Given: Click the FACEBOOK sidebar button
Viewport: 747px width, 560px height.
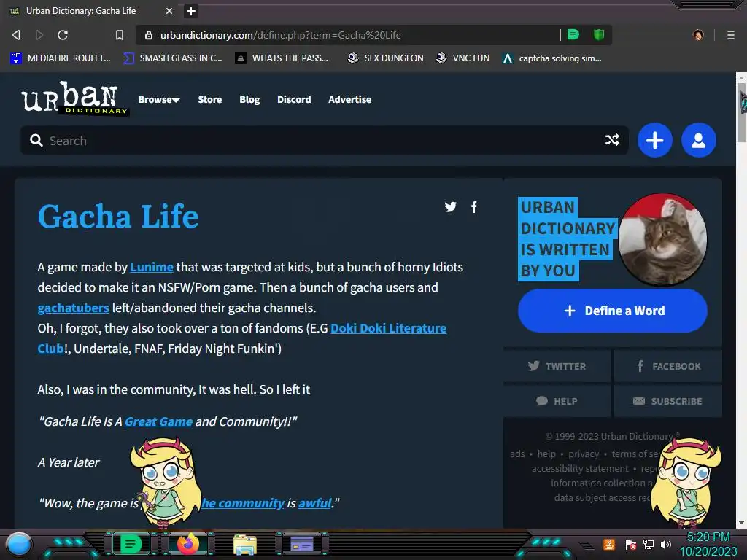Looking at the screenshot, I should [x=668, y=366].
